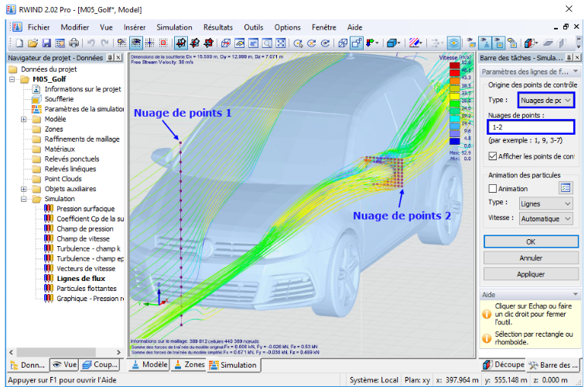Click the Open folder toolbar icon
Viewport: 588px width, 387px height.
point(32,43)
